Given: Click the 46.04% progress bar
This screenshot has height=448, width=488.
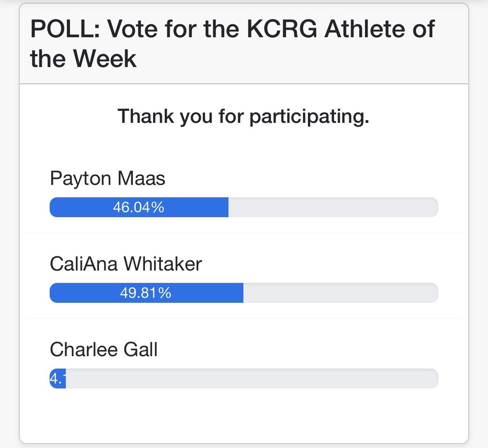Looking at the screenshot, I should pos(138,207).
